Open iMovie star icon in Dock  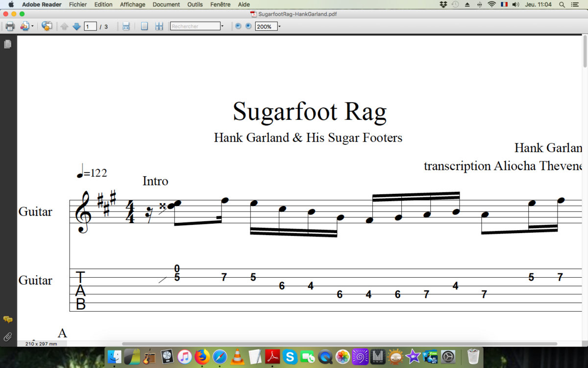coord(413,356)
